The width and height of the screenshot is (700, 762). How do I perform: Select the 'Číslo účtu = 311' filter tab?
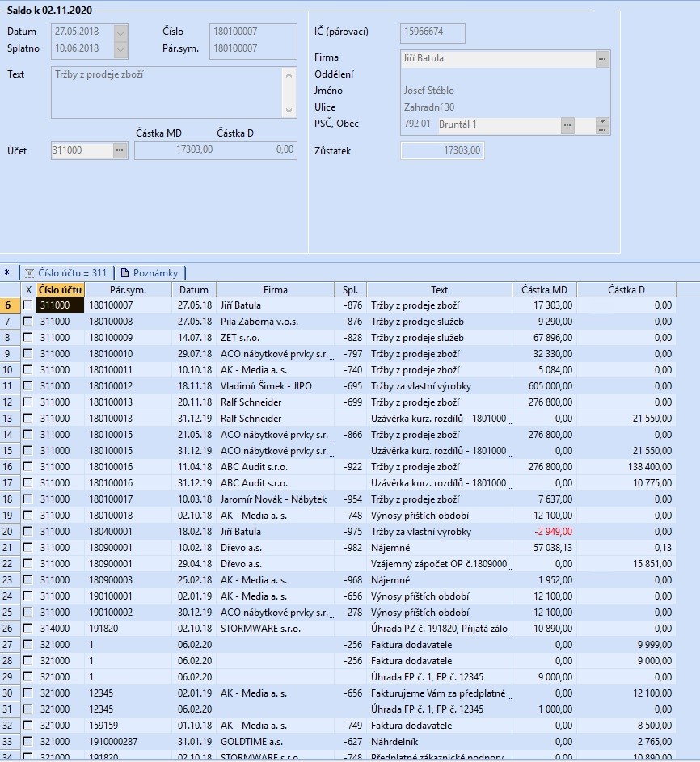65,273
